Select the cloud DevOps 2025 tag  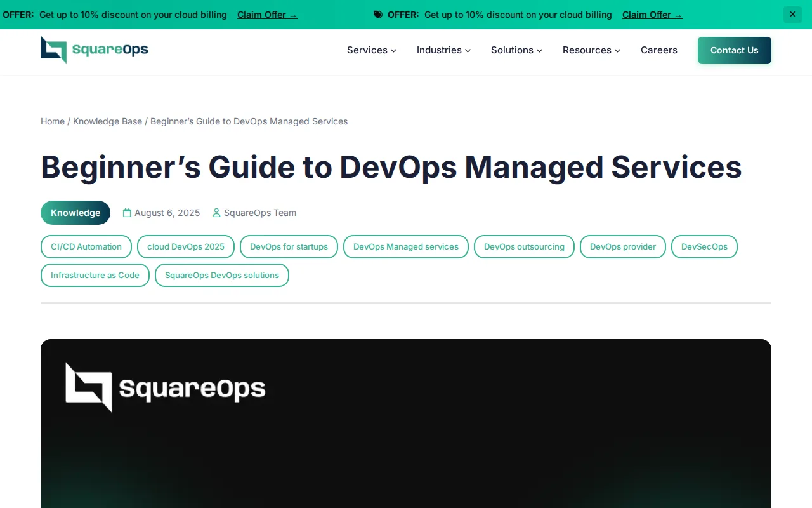(x=186, y=247)
